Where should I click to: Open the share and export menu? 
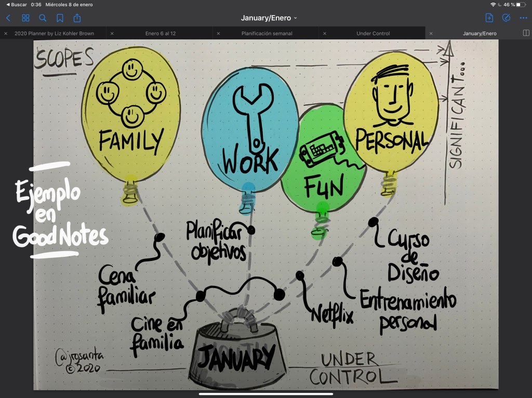coord(77,18)
